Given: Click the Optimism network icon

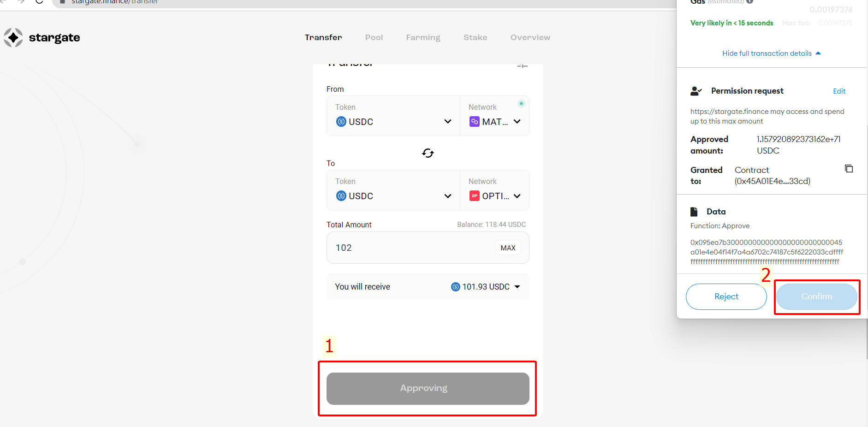Looking at the screenshot, I should 475,196.
